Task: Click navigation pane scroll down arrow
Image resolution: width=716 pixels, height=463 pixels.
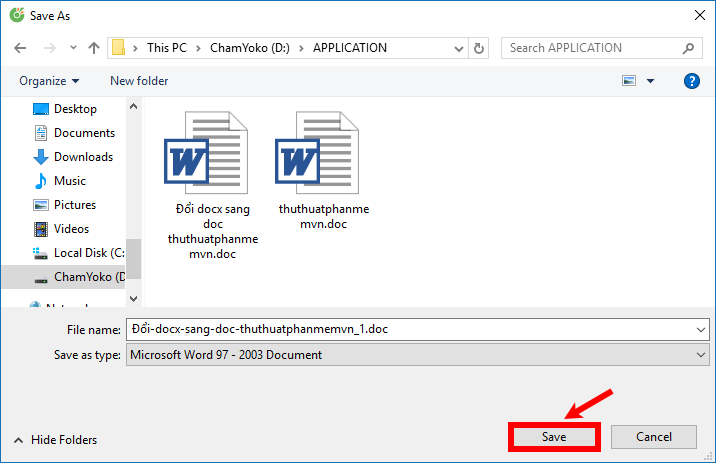Action: pos(133,299)
